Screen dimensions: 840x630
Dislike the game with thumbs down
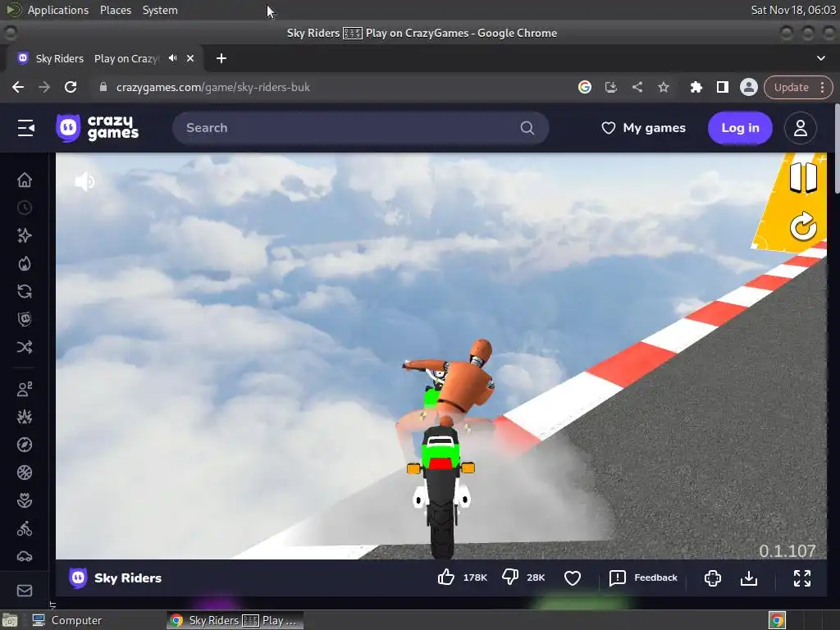point(510,577)
